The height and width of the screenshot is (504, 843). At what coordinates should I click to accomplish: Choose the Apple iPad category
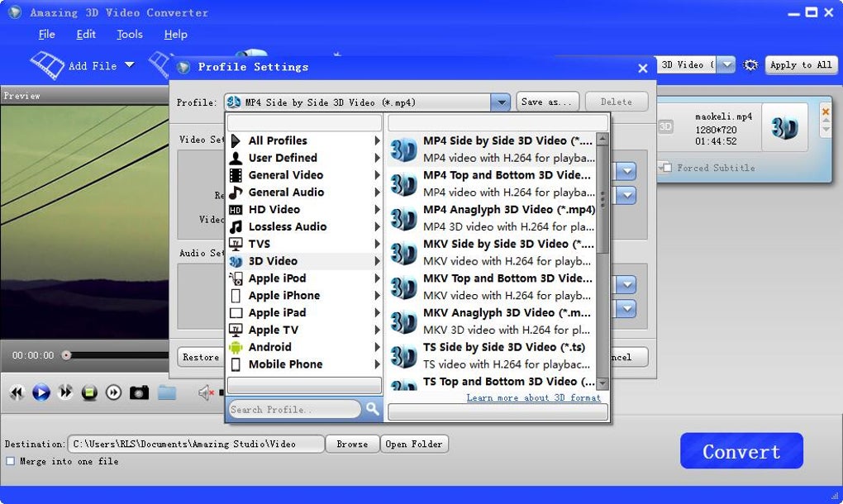tap(304, 312)
